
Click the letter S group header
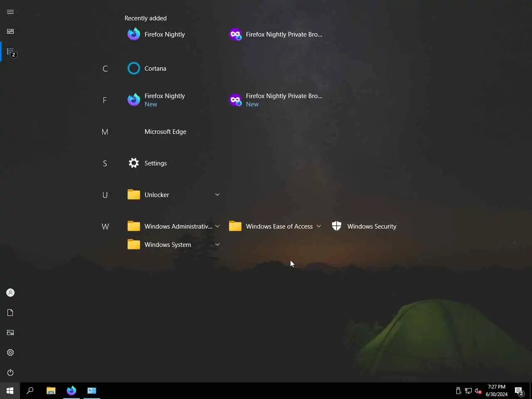[105, 163]
